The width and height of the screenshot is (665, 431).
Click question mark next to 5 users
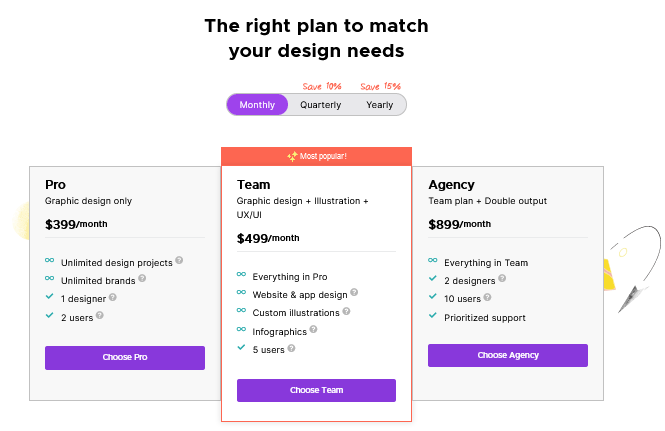291,348
